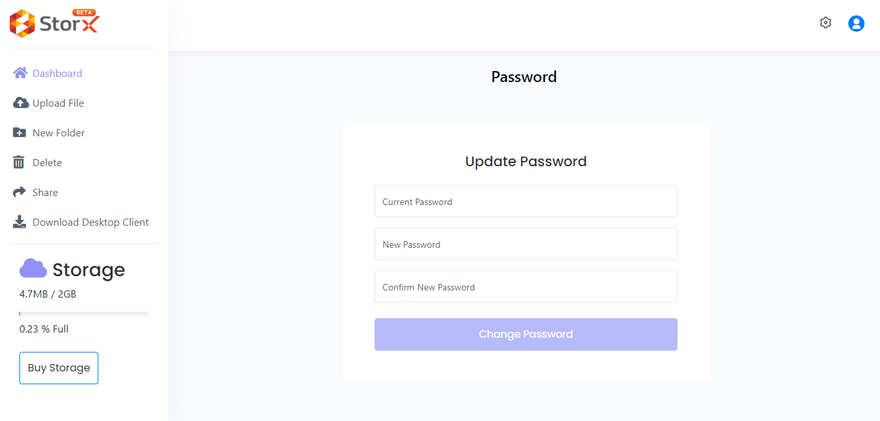
Task: Click the purple Storage cloud icon
Action: 33,268
